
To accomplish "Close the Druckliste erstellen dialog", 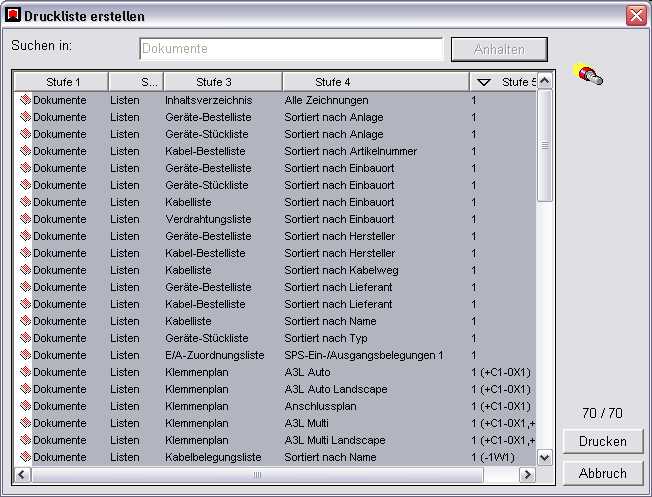I will point(636,16).
